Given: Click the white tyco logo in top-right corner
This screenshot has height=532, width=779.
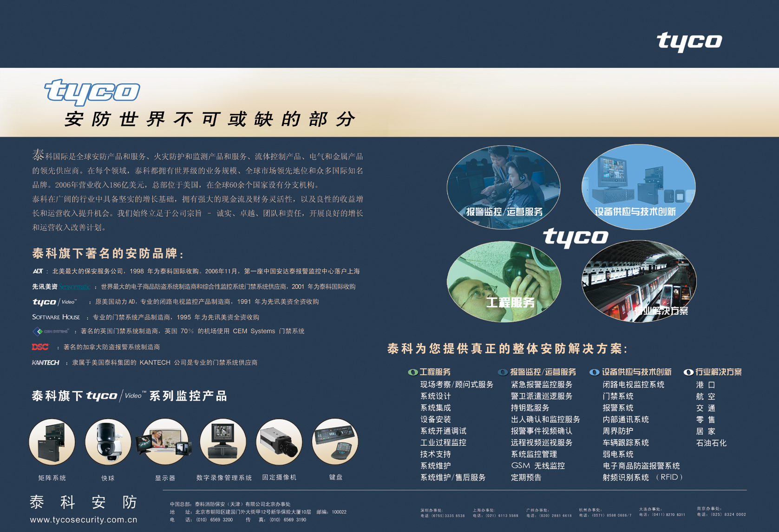Looking at the screenshot, I should pyautogui.click(x=689, y=42).
